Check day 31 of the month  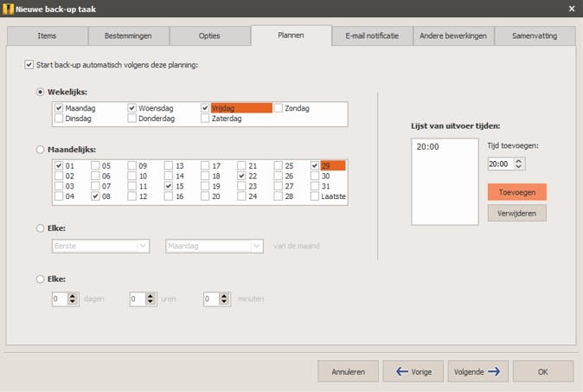point(315,186)
